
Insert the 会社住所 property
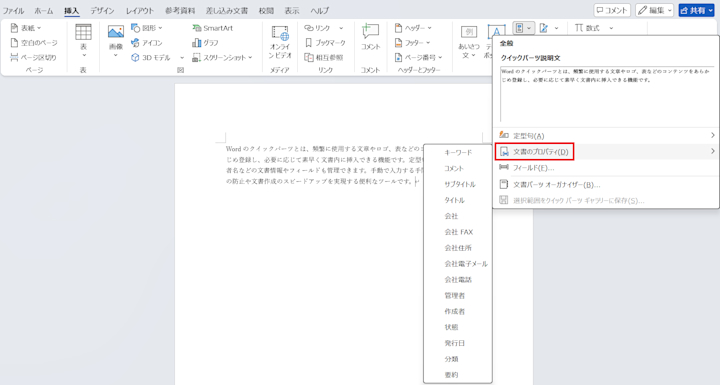point(458,248)
